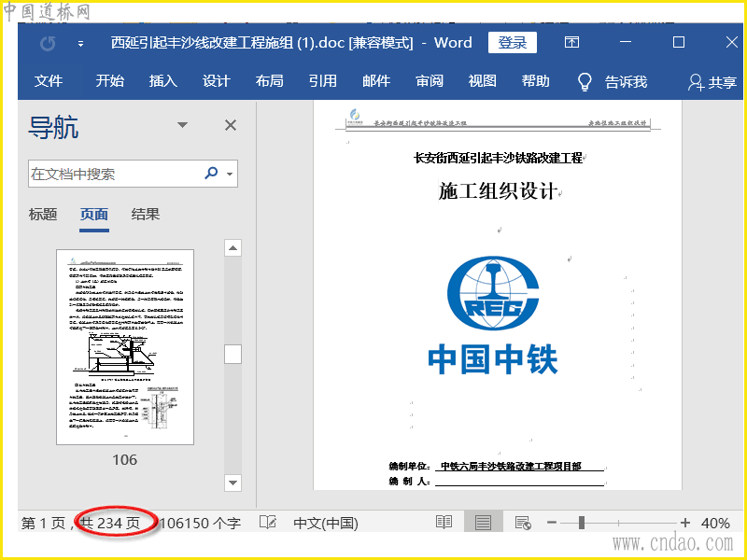
Task: Switch to the 审阅 ribbon tab
Action: (x=430, y=81)
